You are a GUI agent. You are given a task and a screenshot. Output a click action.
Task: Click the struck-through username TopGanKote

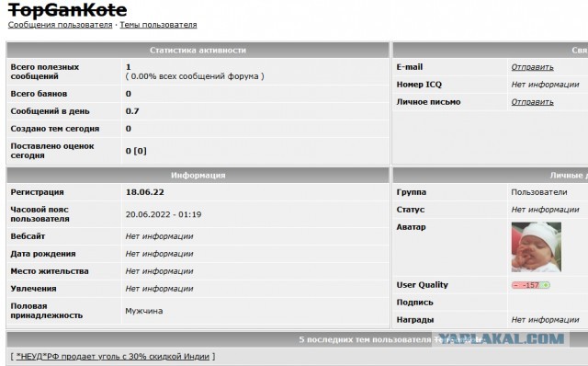click(67, 10)
